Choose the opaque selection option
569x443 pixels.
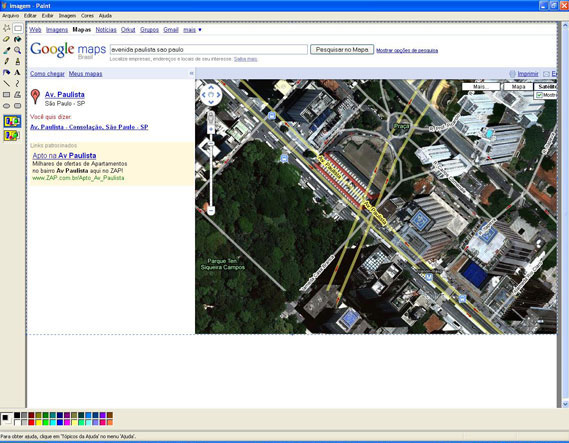pos(12,121)
